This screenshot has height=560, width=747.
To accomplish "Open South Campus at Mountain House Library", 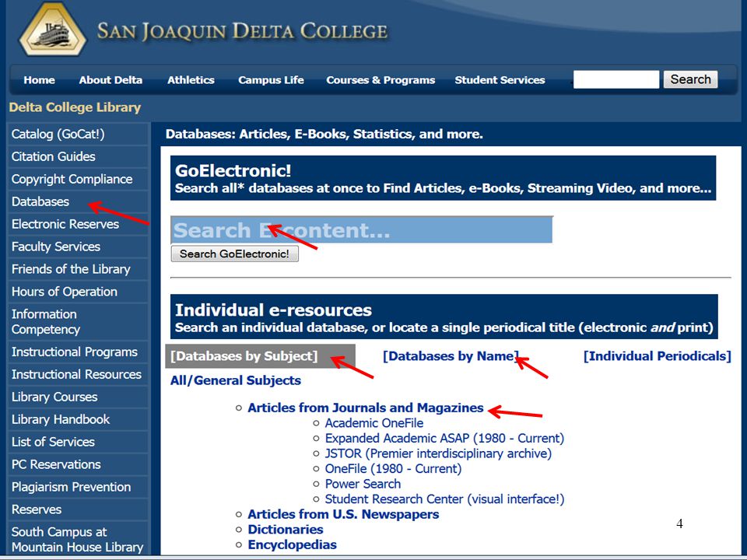I will 77,539.
